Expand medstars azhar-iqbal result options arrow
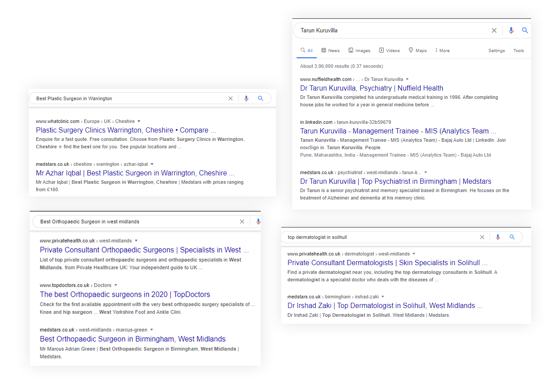The height and width of the screenshot is (392, 560). pyautogui.click(x=152, y=164)
